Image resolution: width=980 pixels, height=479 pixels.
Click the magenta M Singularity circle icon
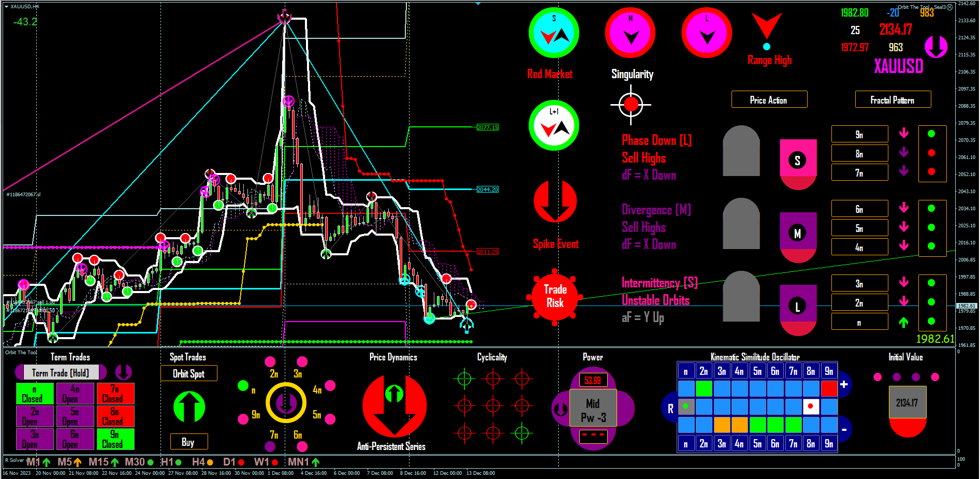click(x=630, y=33)
